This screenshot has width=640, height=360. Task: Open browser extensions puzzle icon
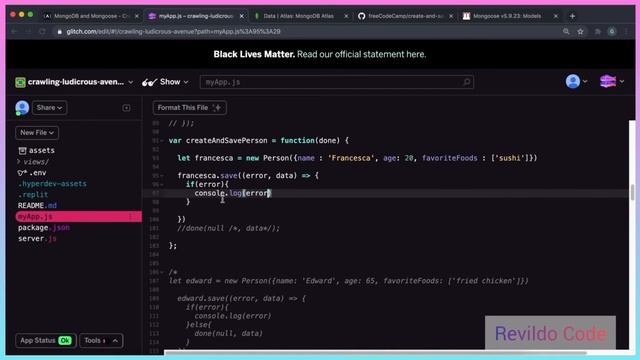coord(598,31)
